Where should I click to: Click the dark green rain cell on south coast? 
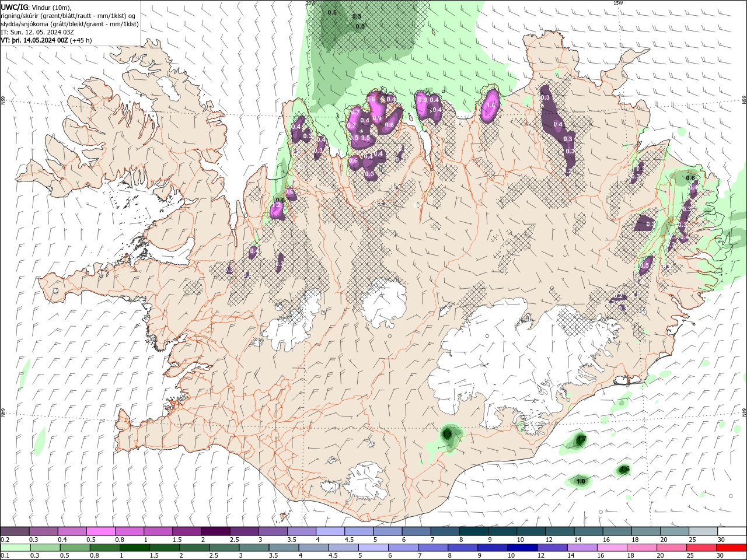pyautogui.click(x=449, y=435)
